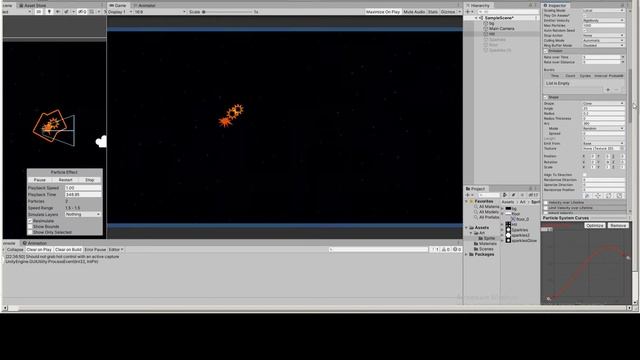
Task: Click search by type icon in Project panel
Action: coord(504,195)
